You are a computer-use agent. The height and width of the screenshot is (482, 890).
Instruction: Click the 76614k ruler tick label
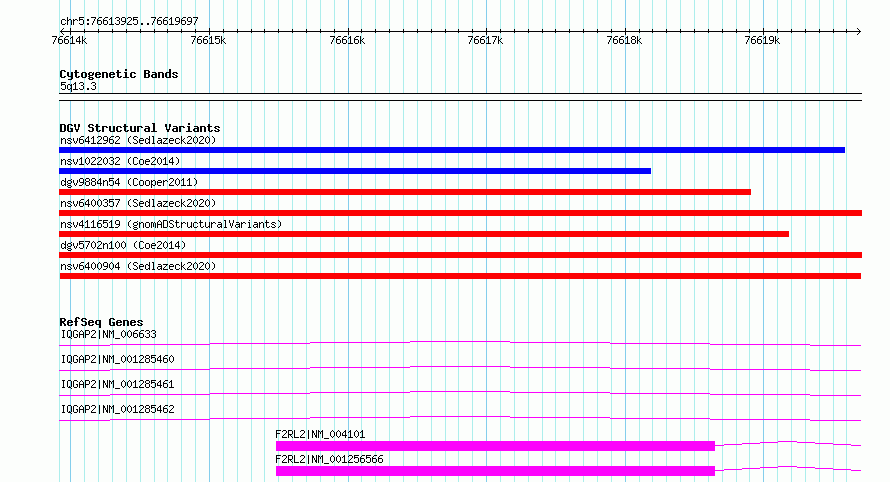click(x=69, y=41)
